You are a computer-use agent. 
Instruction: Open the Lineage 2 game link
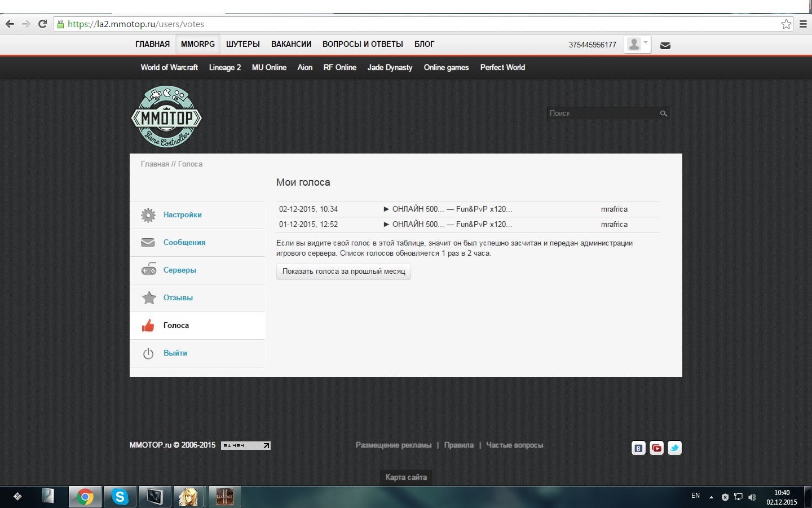point(224,67)
